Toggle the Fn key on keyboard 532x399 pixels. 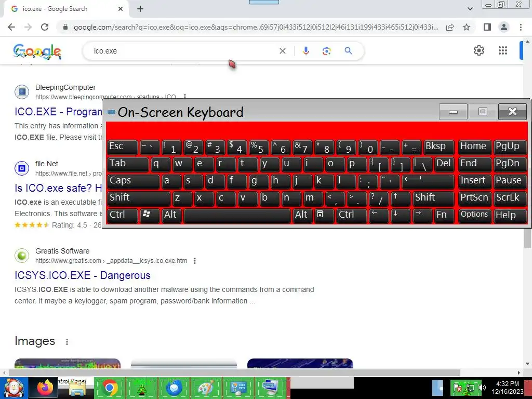(444, 216)
